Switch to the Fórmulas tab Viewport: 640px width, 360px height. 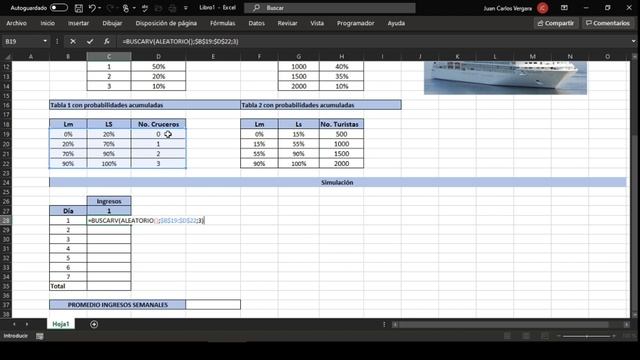222,23
